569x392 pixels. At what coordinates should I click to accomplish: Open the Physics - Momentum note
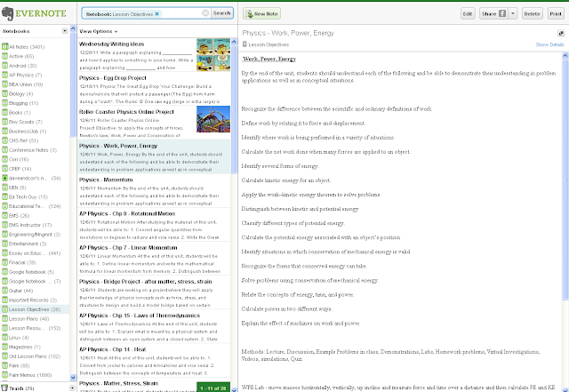coord(154,190)
